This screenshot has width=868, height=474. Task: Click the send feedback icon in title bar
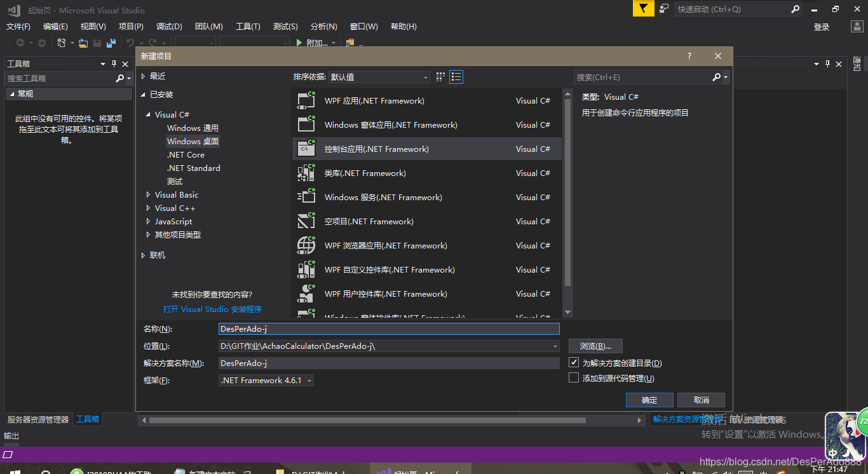(x=664, y=9)
